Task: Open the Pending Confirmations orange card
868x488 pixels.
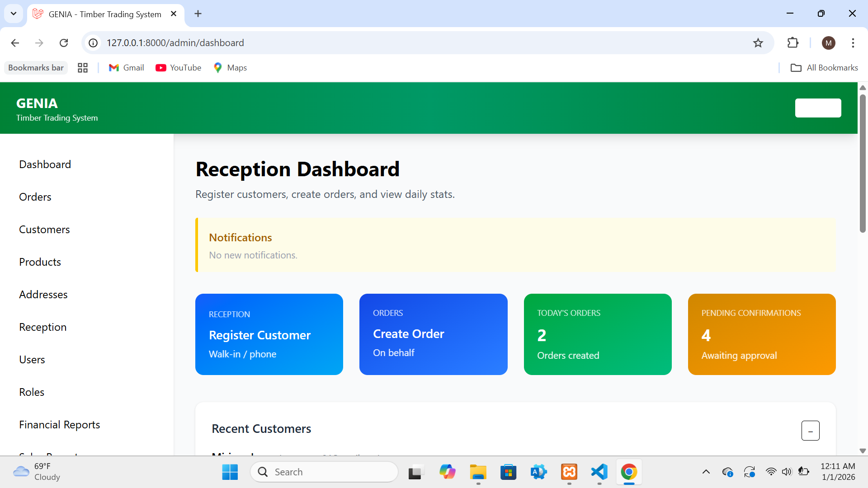Action: pyautogui.click(x=761, y=334)
